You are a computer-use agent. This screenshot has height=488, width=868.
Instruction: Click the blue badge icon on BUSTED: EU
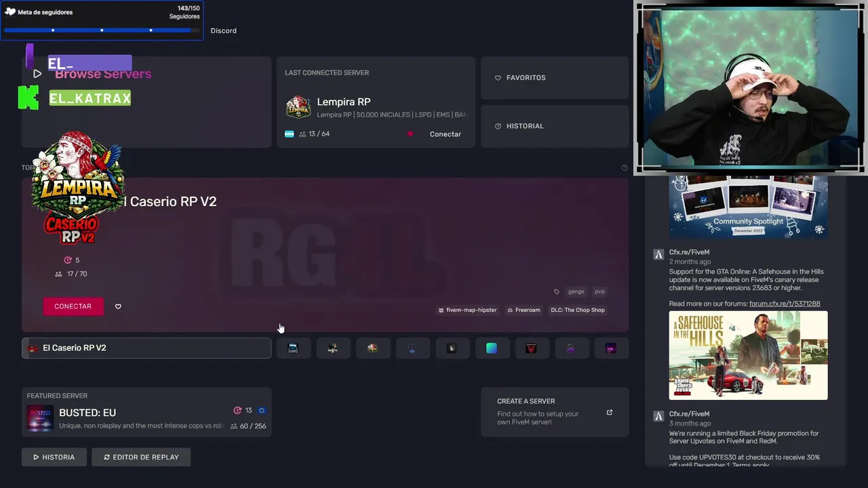262,411
